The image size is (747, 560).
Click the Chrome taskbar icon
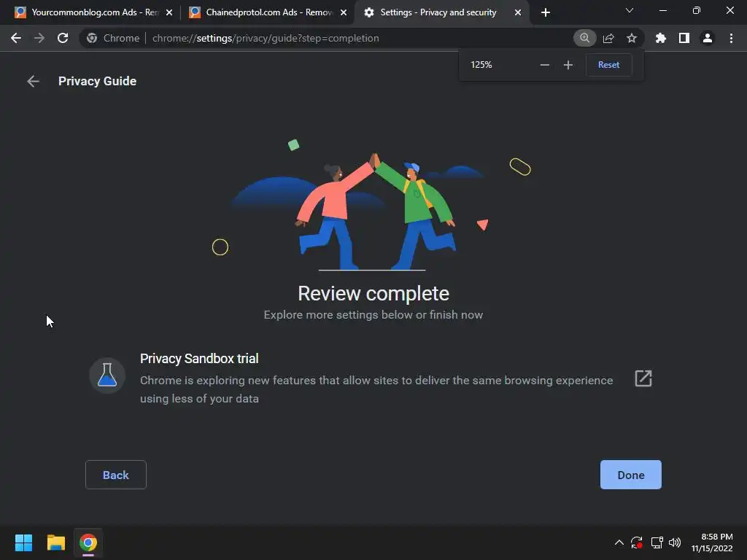pyautogui.click(x=88, y=542)
